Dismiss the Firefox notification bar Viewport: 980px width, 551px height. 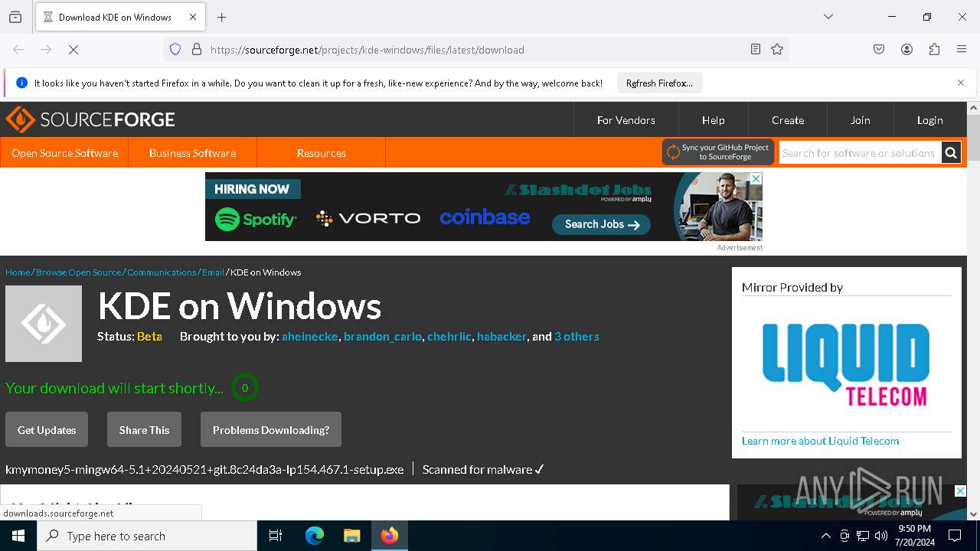tap(961, 83)
